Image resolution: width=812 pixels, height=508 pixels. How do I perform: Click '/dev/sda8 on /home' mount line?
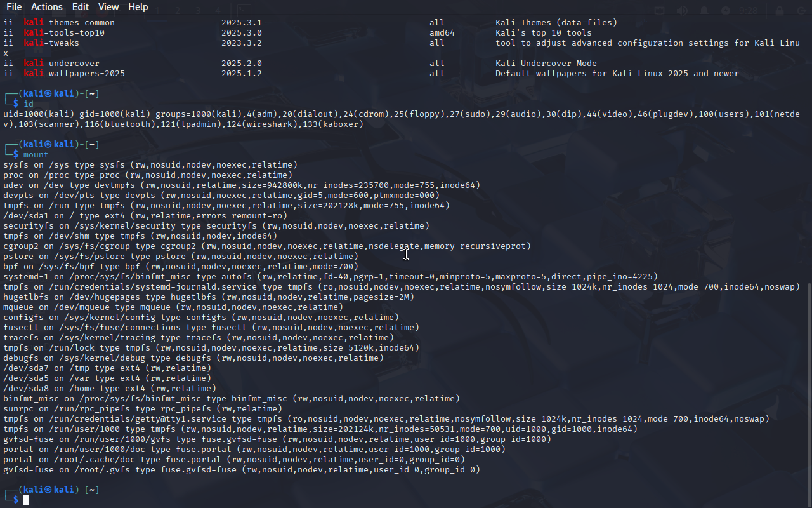(110, 389)
